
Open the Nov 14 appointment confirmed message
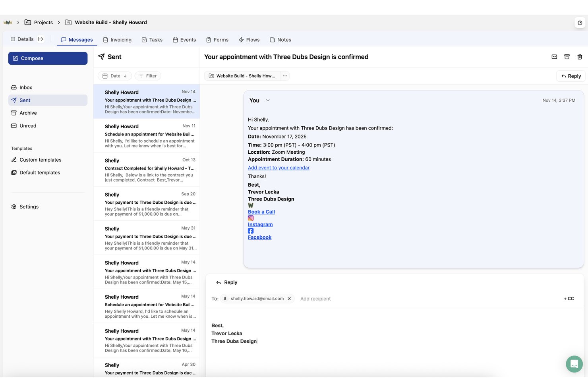(147, 102)
